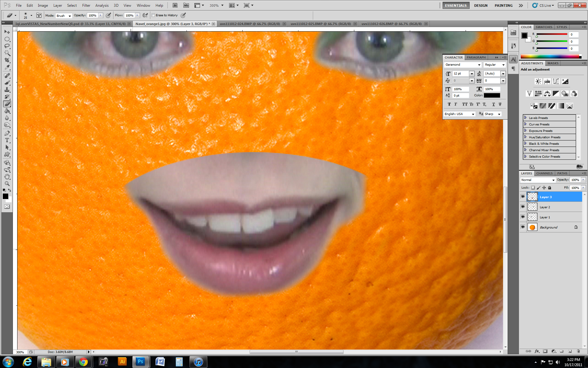Enable the Erase to History checkbox
The height and width of the screenshot is (368, 588).
click(x=153, y=15)
